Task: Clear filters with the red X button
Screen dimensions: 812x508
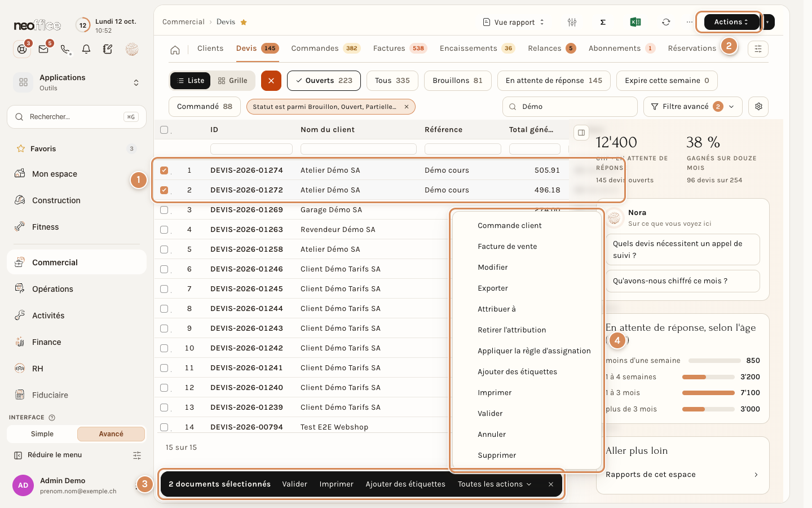Action: (x=271, y=81)
